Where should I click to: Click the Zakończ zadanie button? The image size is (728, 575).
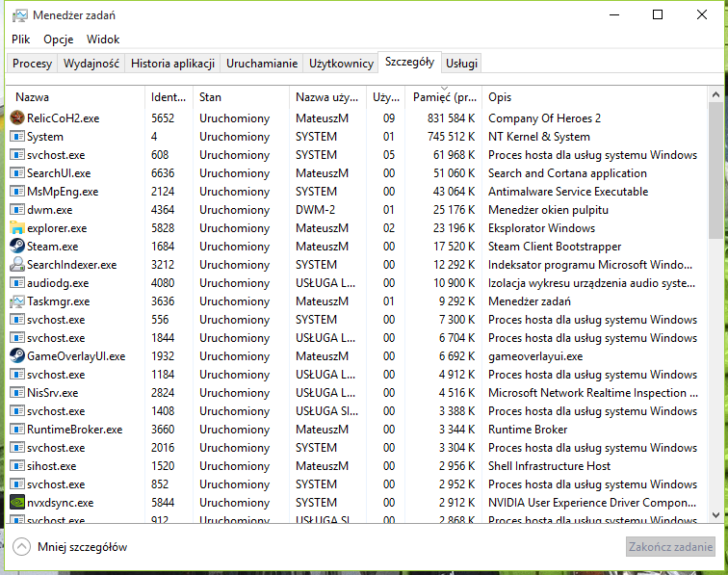coord(670,547)
